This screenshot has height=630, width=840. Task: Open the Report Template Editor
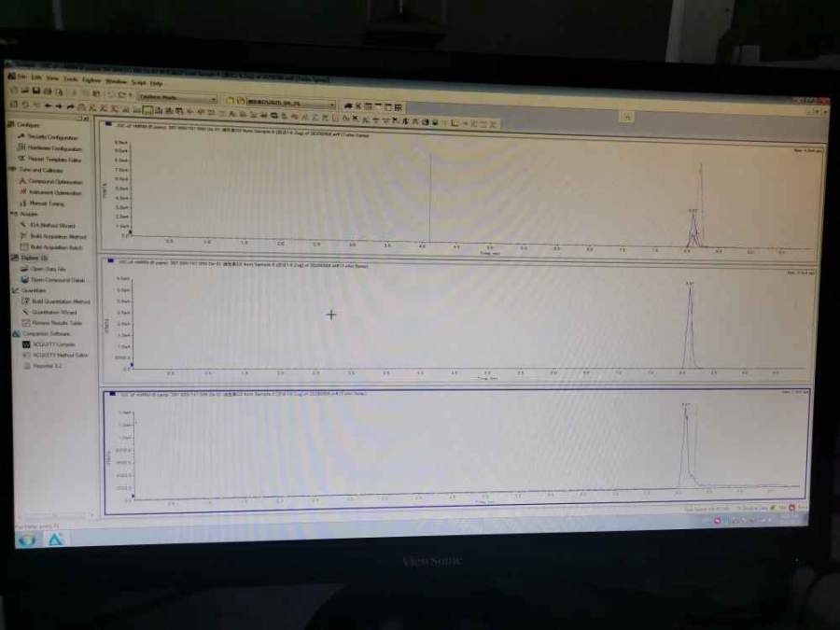[x=53, y=159]
